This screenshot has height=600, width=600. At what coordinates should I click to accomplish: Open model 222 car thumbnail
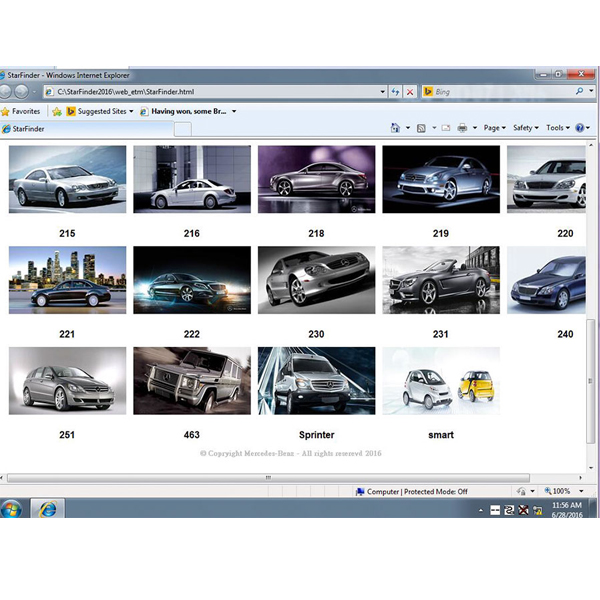(192, 280)
